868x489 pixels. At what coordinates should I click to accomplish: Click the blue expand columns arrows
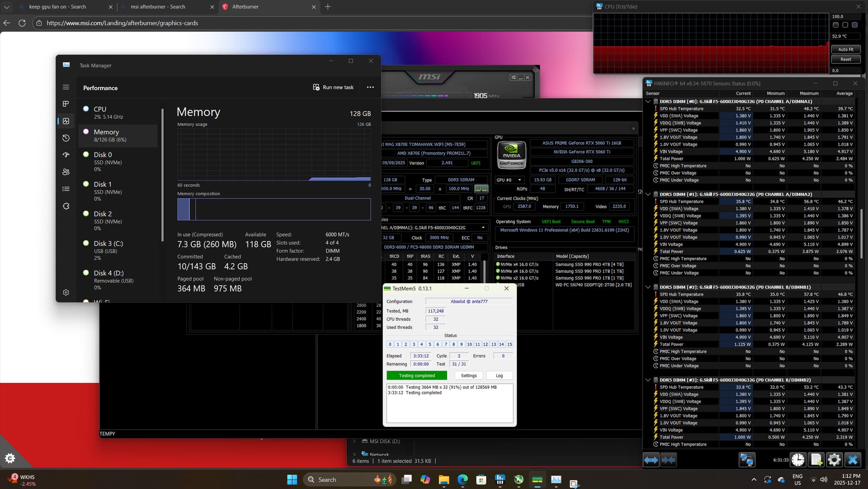coord(651,460)
